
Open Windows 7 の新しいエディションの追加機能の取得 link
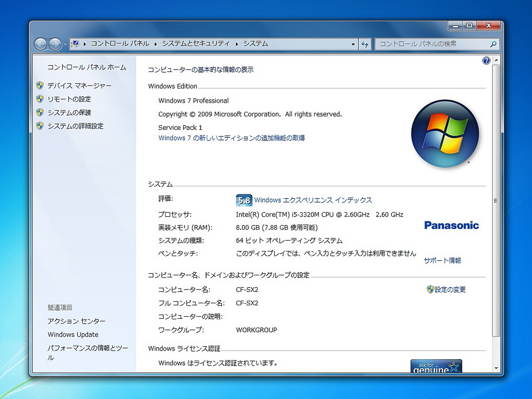click(x=232, y=138)
